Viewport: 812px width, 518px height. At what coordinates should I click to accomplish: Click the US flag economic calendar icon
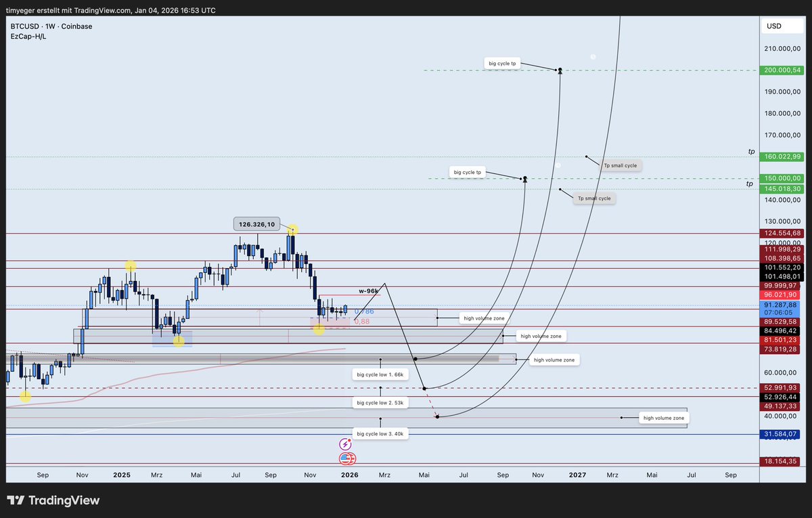click(x=346, y=459)
